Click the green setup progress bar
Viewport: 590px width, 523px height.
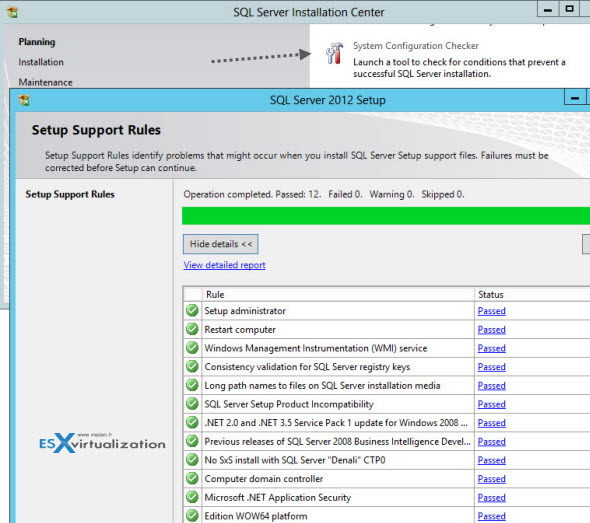386,216
